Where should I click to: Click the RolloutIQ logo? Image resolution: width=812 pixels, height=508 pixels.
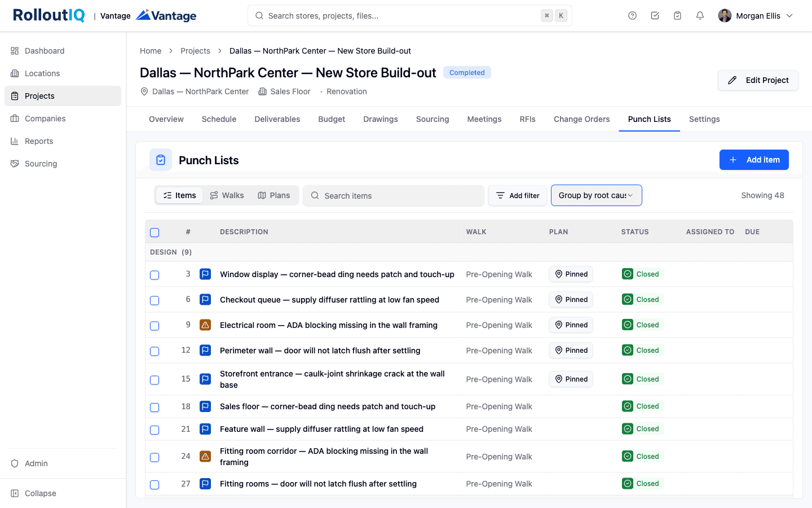point(49,15)
